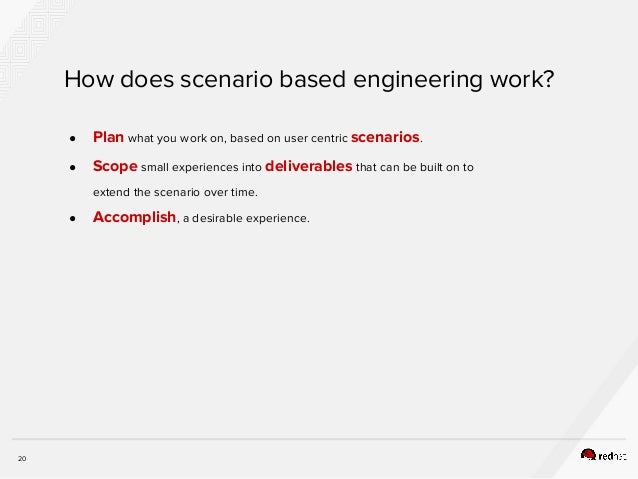Click the phrase 'that can be built on to'
This screenshot has width=638, height=479.
415,167
